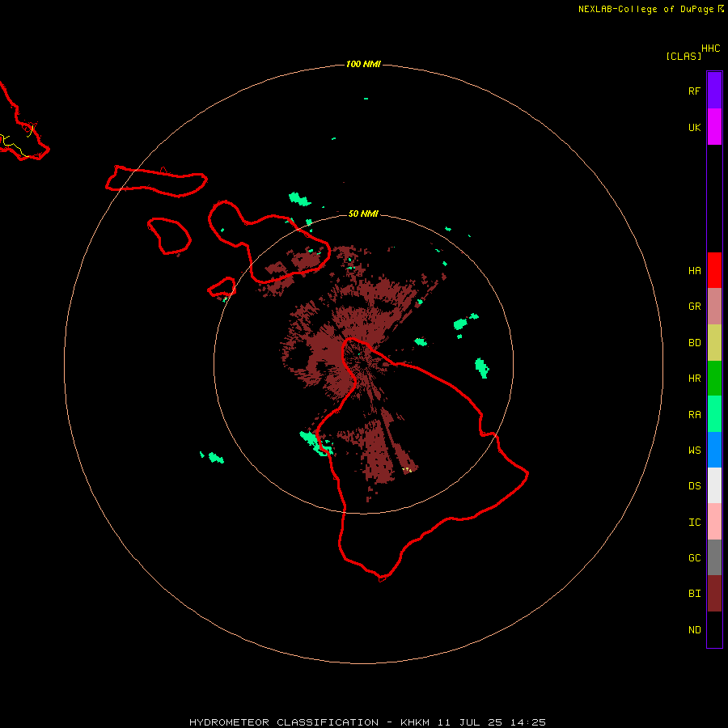Click the HHC product code text
This screenshot has height=728, width=728.
tap(711, 49)
